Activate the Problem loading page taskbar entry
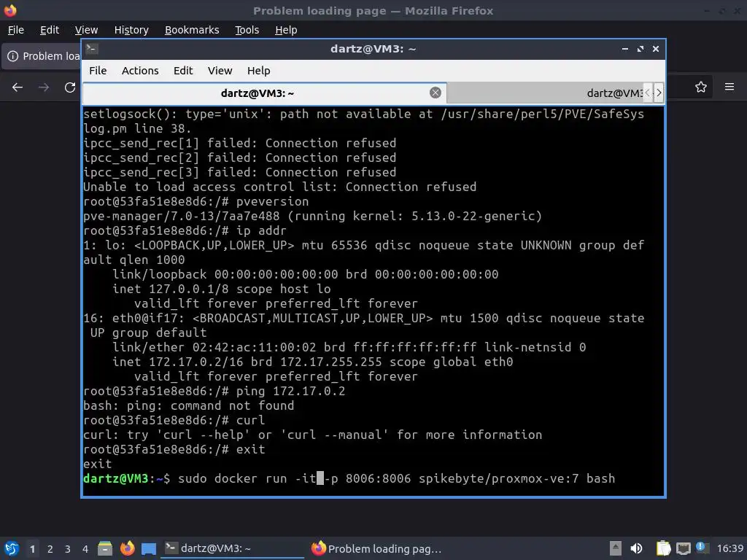Image resolution: width=747 pixels, height=560 pixels. (376, 548)
